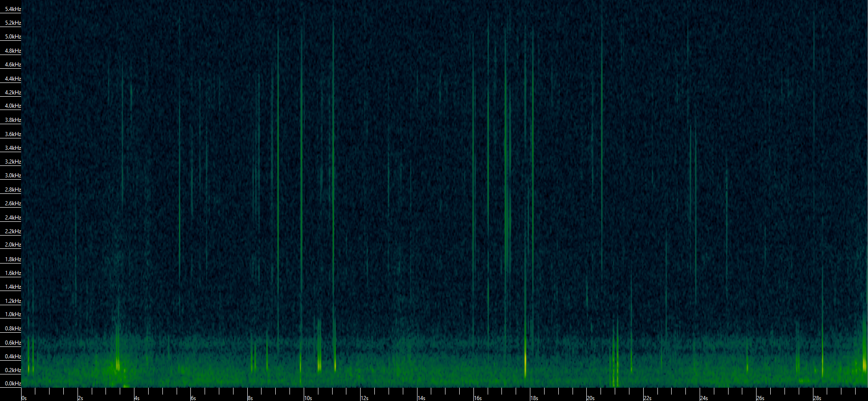
Task: Select the 12s time marker
Action: [x=365, y=398]
